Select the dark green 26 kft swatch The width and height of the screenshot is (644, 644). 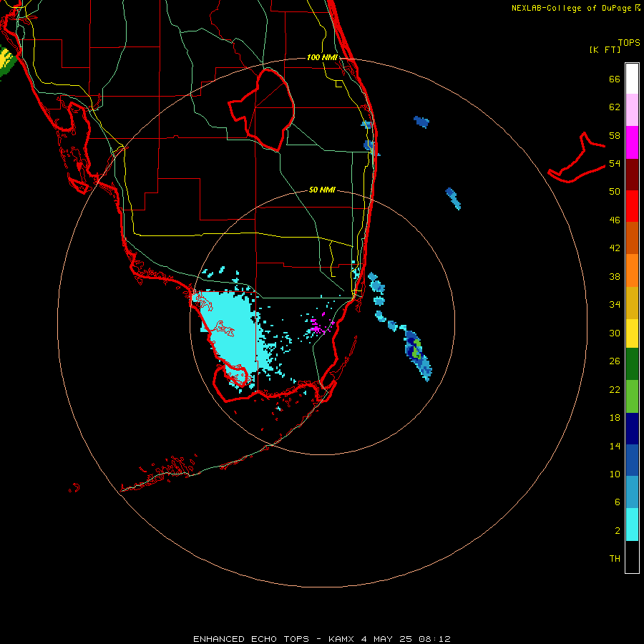(x=632, y=364)
